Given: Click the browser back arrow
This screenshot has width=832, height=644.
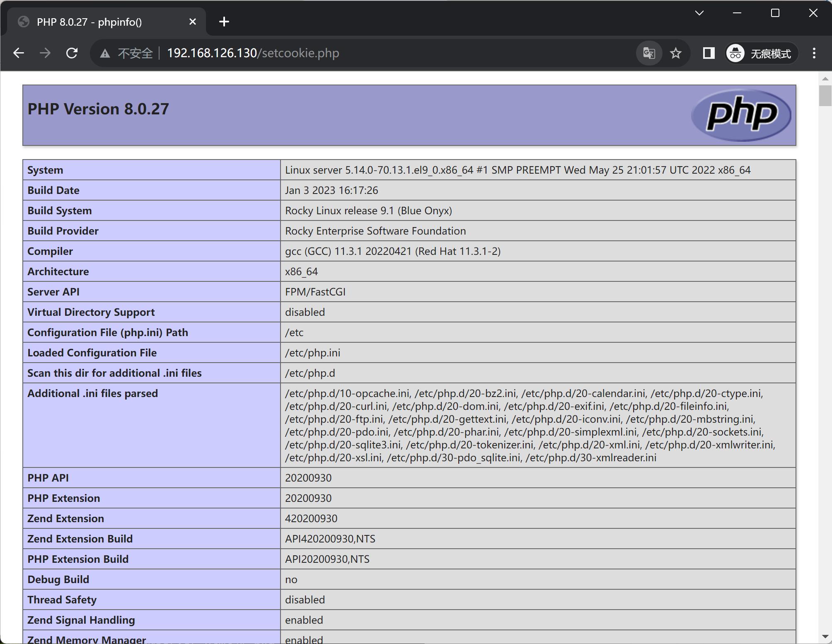Looking at the screenshot, I should point(19,53).
